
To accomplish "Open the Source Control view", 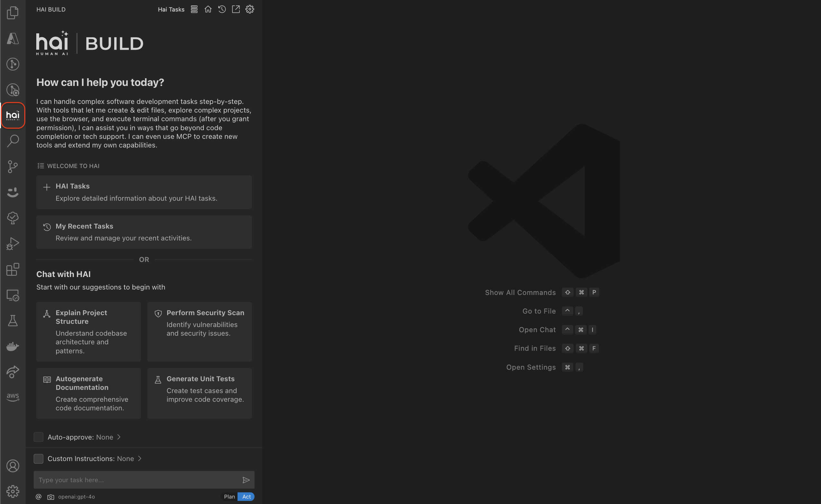I will 13,167.
